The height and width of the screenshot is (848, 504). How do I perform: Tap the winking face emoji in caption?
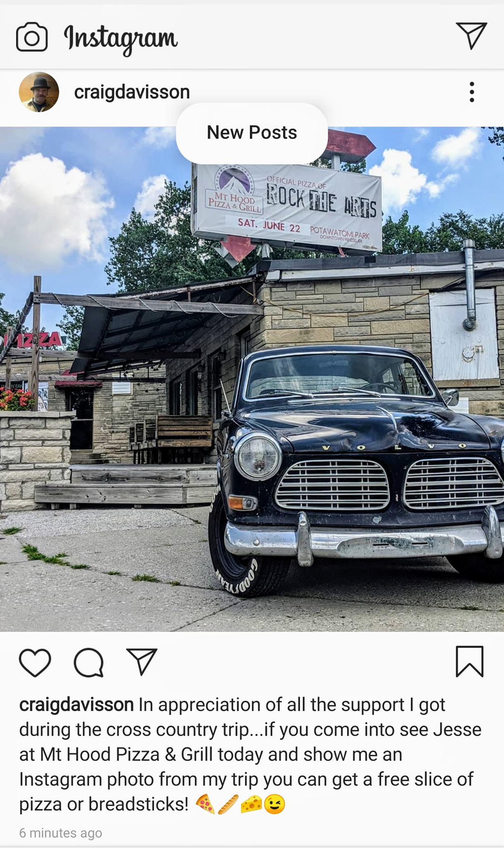click(275, 804)
